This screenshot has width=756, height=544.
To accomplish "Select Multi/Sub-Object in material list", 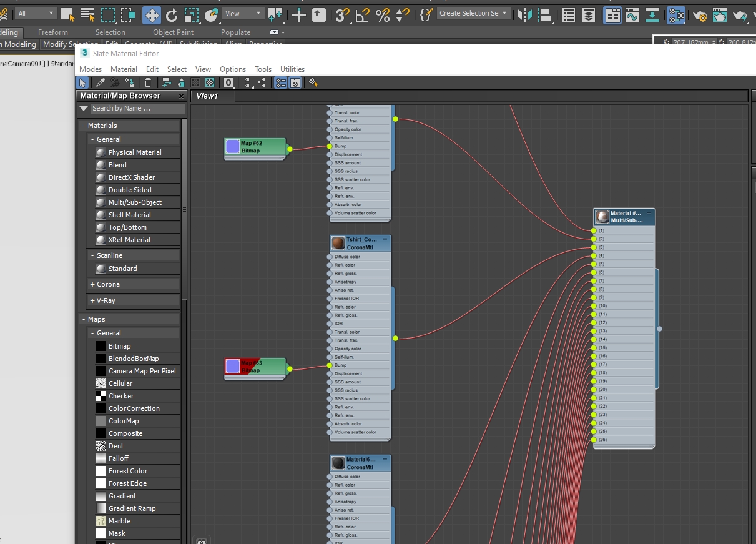I will [x=135, y=202].
